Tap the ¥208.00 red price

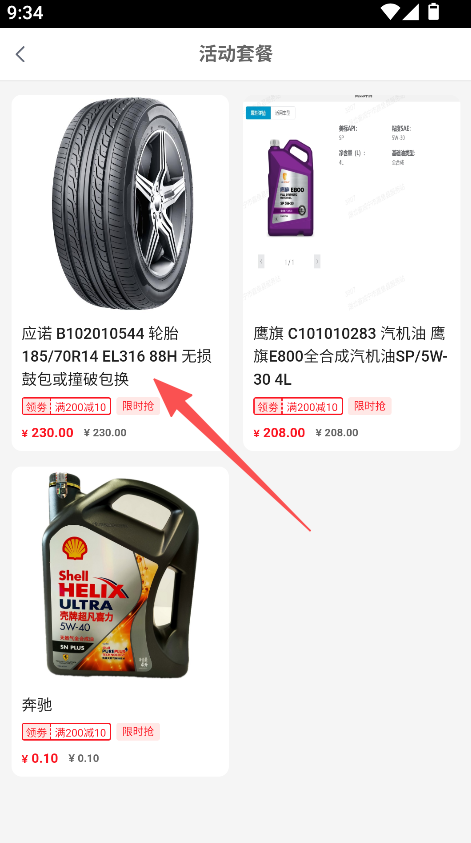[279, 433]
